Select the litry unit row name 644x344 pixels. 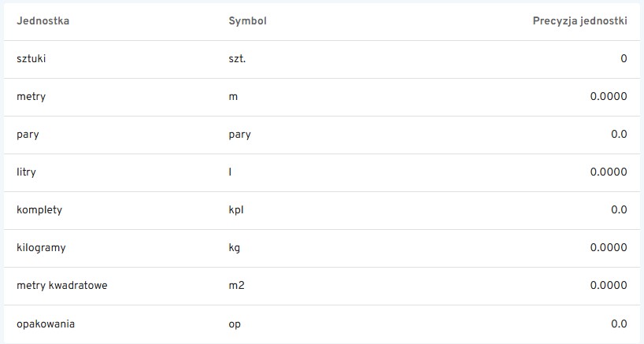(26, 172)
